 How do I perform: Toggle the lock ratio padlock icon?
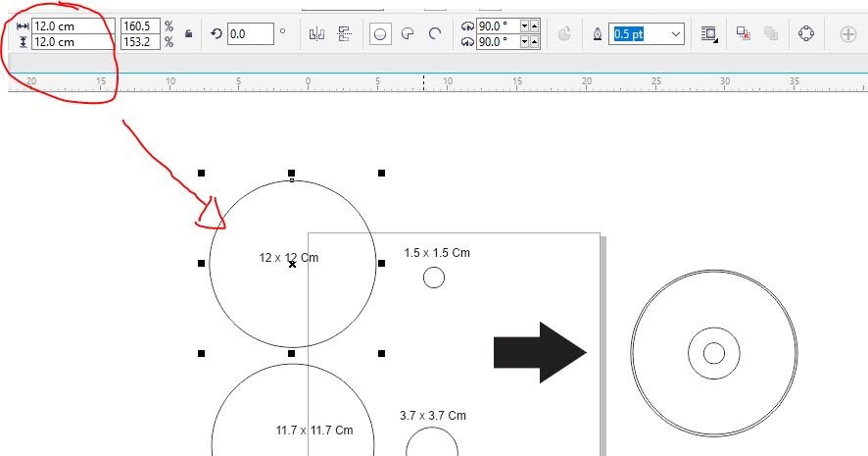(189, 33)
